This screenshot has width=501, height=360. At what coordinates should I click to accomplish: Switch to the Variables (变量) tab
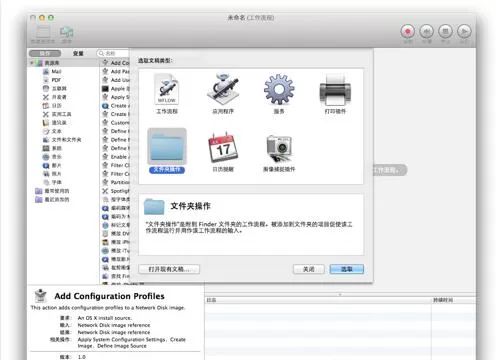click(78, 53)
